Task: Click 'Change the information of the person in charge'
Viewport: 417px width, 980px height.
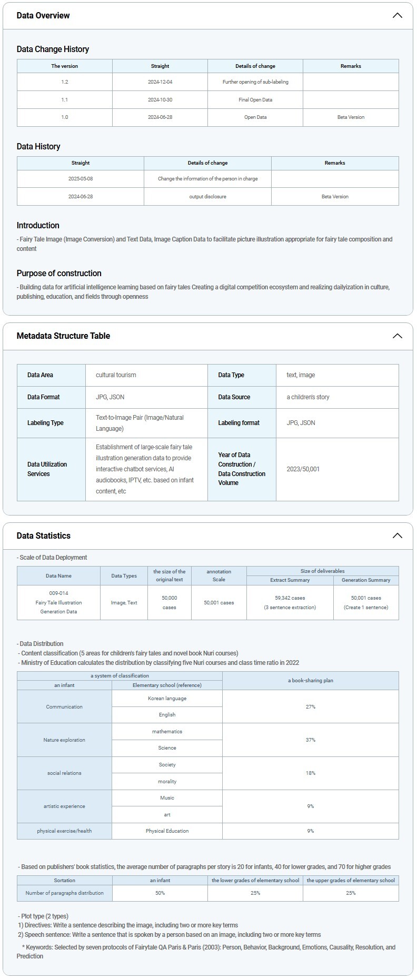Action: click(207, 179)
